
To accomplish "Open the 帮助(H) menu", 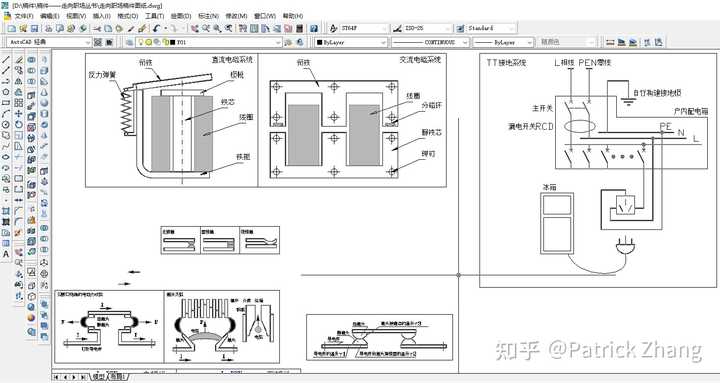I will pyautogui.click(x=293, y=16).
